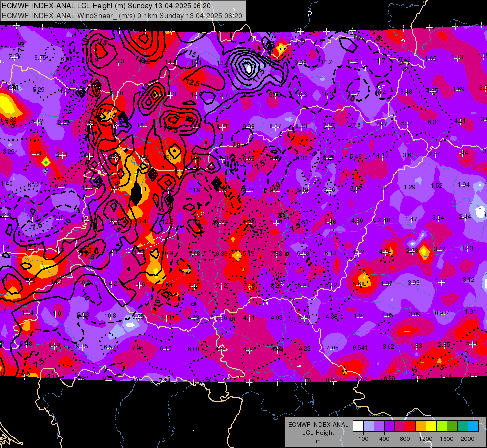Viewport: 487px width, 448px height.
Task: Click the dark pink-magenta legend swatch
Action: pyautogui.click(x=400, y=426)
